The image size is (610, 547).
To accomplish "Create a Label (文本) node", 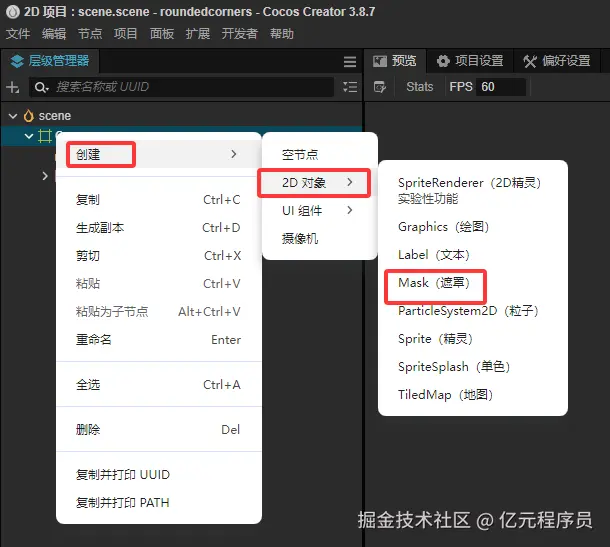I will coord(473,254).
